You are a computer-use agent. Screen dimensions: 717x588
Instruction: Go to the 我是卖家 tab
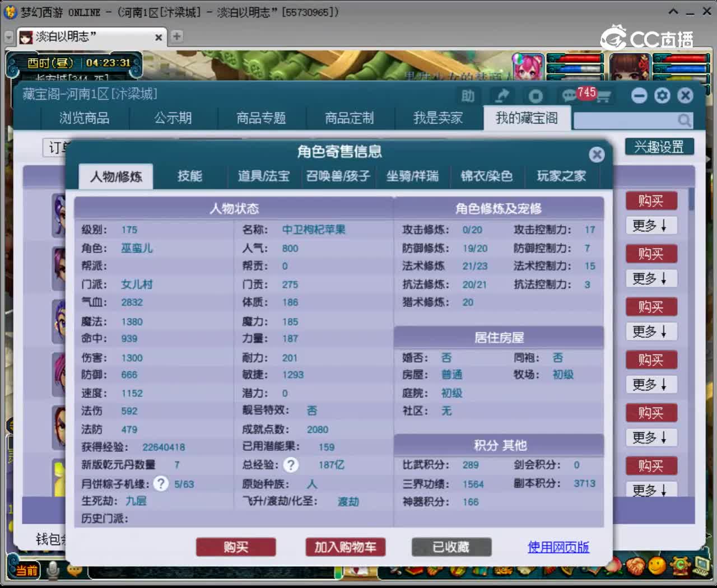pyautogui.click(x=439, y=118)
